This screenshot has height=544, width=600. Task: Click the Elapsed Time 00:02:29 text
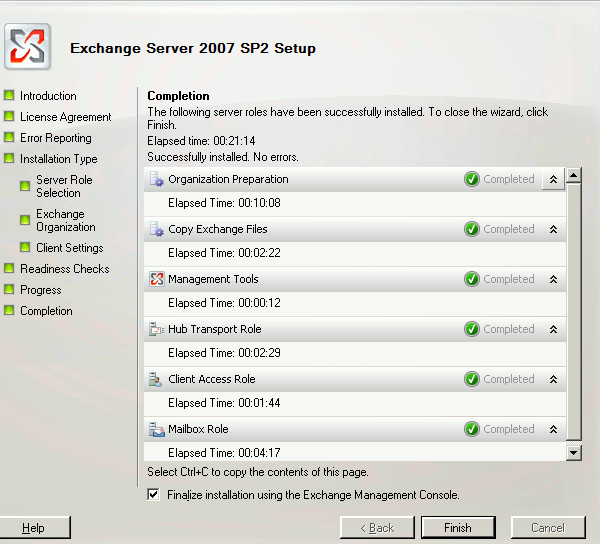[x=224, y=353]
